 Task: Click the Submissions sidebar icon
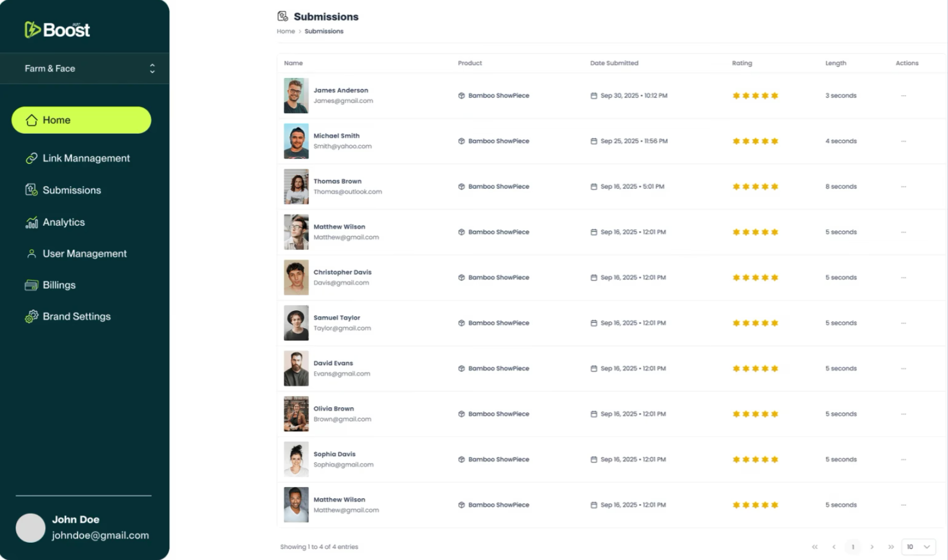pos(31,190)
